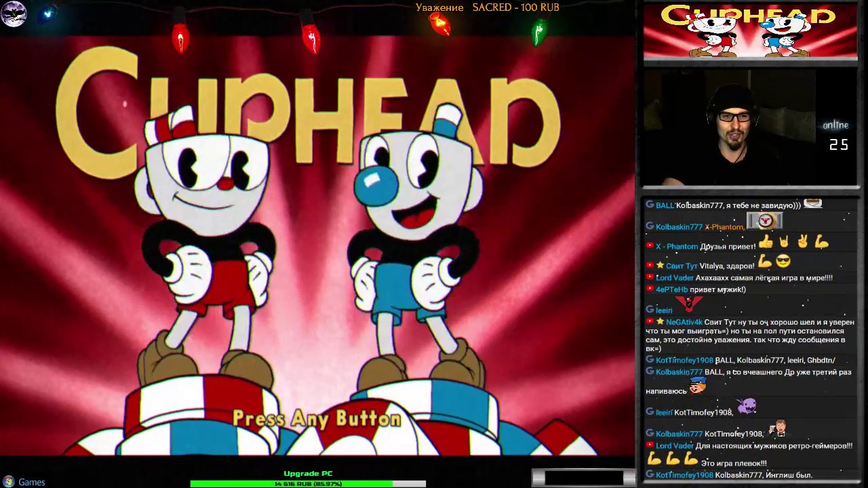Click the victory hand emoji in X - Phantom's message
Image resolution: width=868 pixels, height=488 pixels.
803,241
